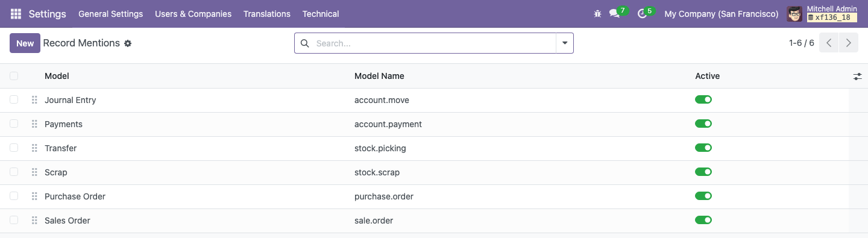This screenshot has height=238, width=868.
Task: Sort by the Model column header
Action: click(x=57, y=76)
